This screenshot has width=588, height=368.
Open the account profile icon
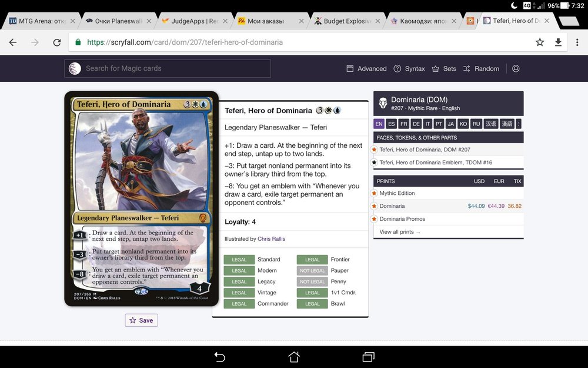tap(516, 68)
